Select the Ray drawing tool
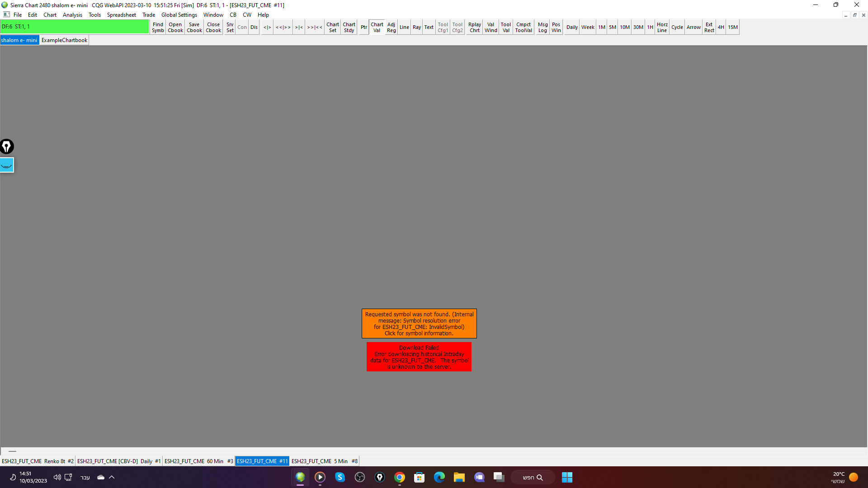868x488 pixels. (x=416, y=27)
